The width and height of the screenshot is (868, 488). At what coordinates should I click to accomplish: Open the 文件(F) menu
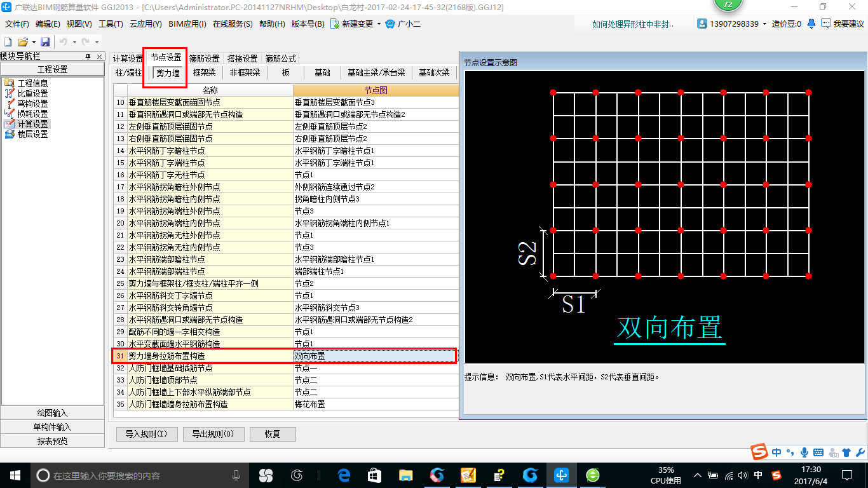tap(17, 24)
